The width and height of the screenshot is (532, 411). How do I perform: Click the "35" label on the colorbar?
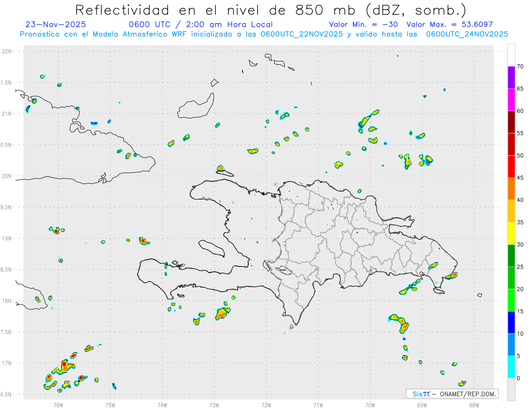tap(520, 223)
